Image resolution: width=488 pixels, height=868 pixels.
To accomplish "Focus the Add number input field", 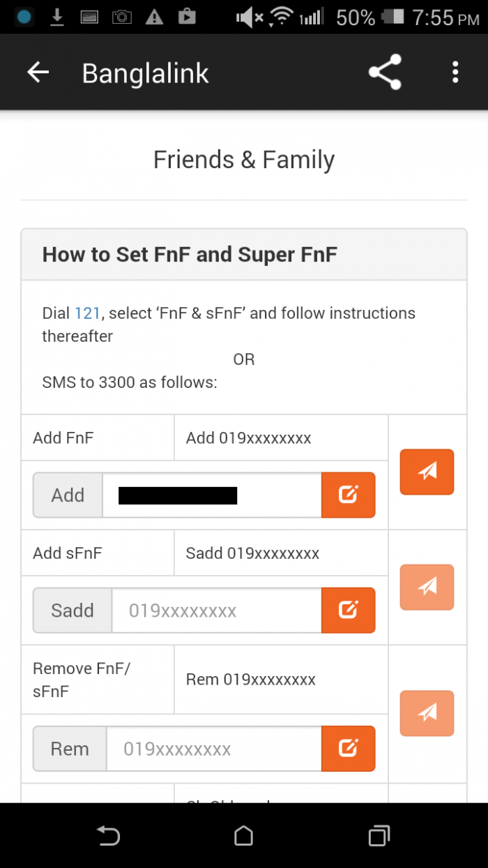I will tap(212, 495).
